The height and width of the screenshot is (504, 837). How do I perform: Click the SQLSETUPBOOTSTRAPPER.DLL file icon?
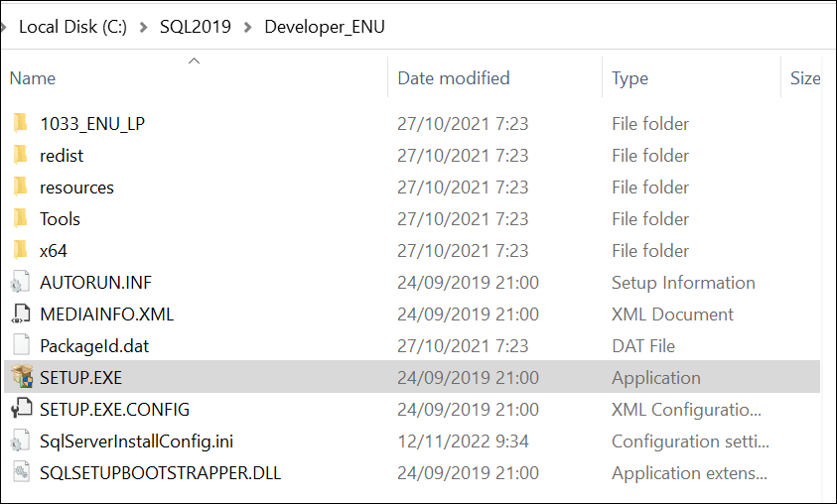pyautogui.click(x=20, y=472)
